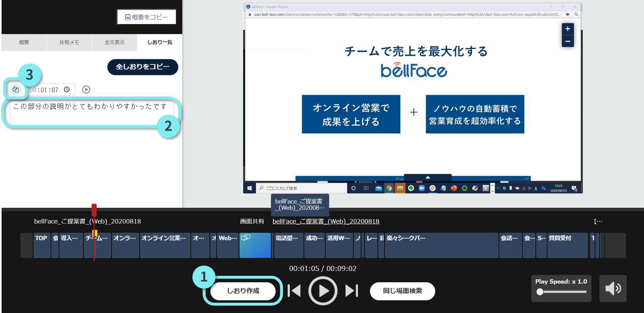Click the Cortana circle icon
Image resolution: width=644 pixels, height=313 pixels.
(x=353, y=188)
